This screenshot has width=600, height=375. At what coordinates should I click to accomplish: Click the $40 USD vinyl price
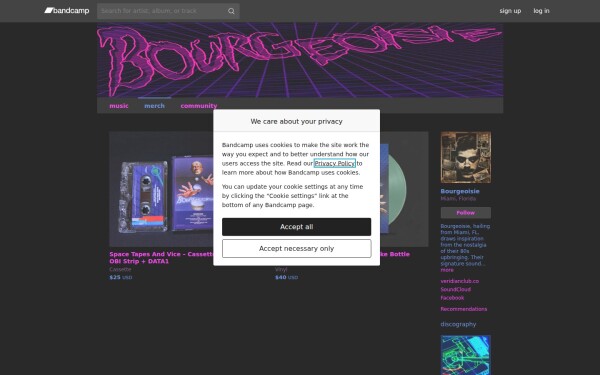[x=286, y=277]
